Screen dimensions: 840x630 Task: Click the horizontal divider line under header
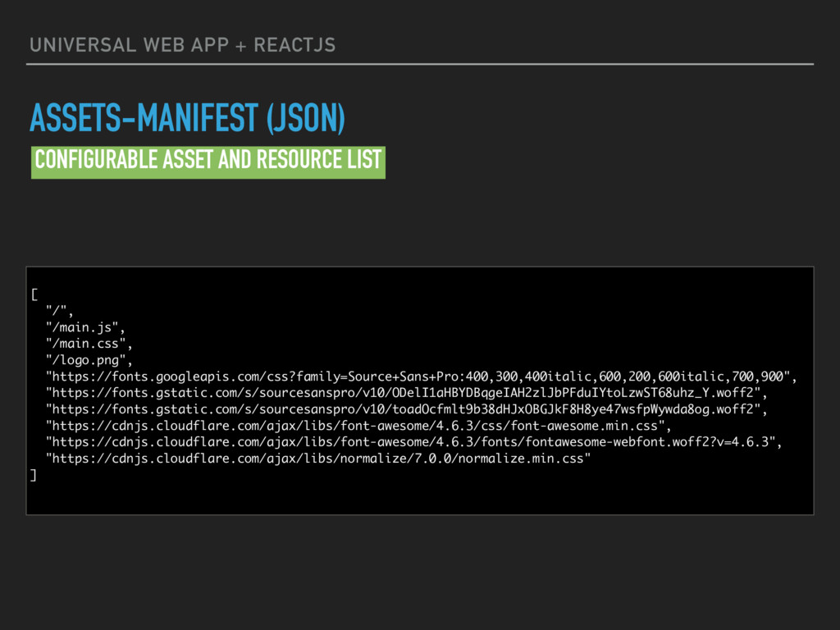click(x=420, y=64)
